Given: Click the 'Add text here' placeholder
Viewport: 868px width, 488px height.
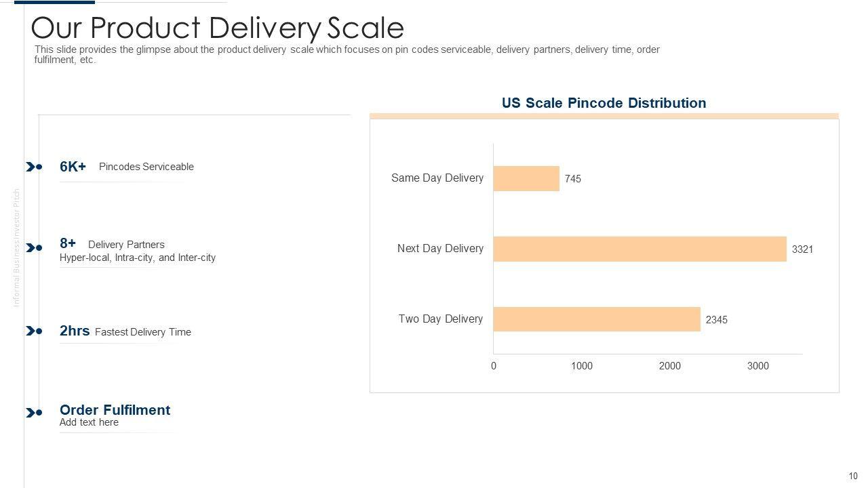Looking at the screenshot, I should coord(89,422).
